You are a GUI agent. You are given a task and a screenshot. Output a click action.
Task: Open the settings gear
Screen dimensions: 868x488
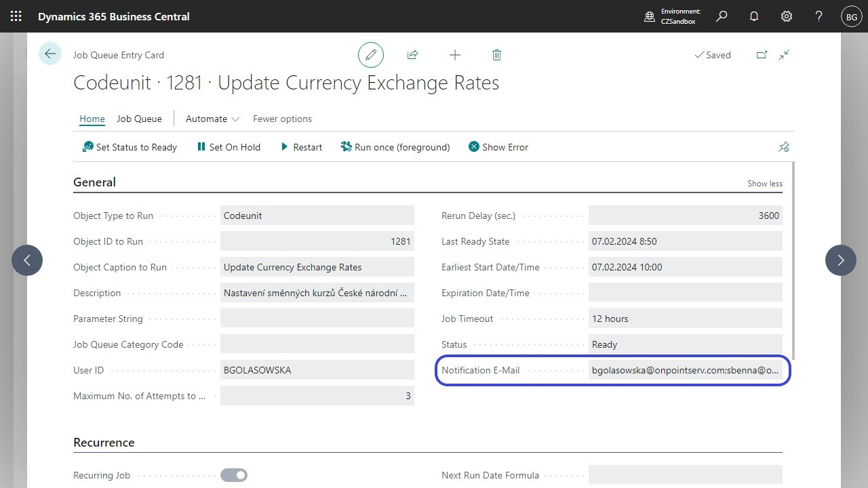tap(787, 16)
